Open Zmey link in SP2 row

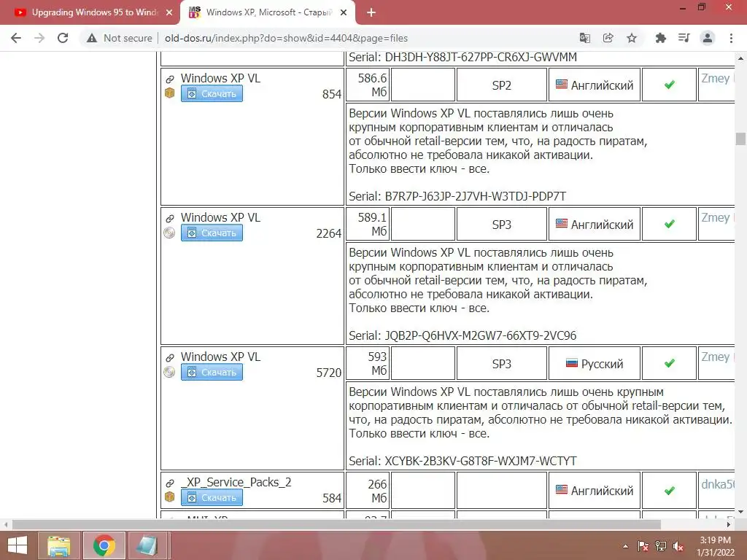[716, 78]
